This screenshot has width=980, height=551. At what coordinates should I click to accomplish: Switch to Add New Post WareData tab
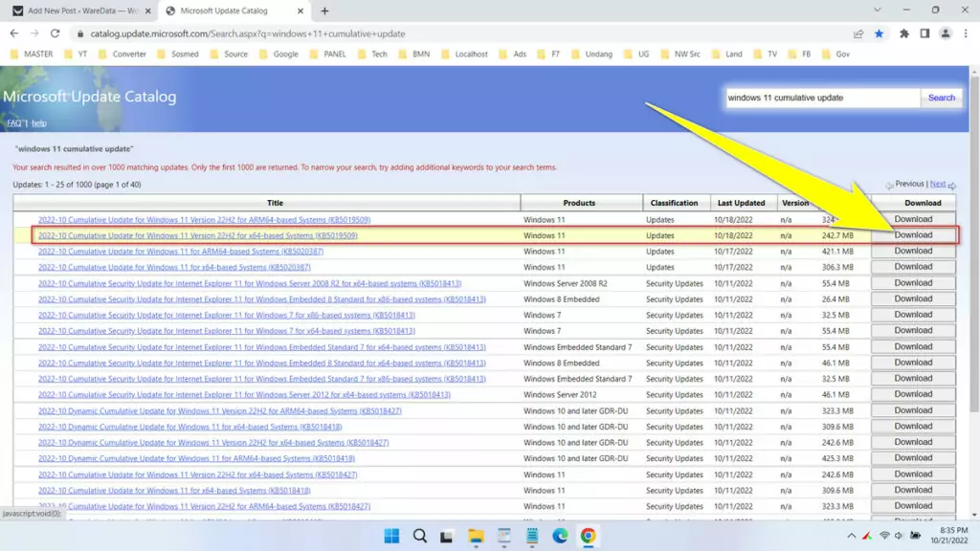(x=82, y=11)
